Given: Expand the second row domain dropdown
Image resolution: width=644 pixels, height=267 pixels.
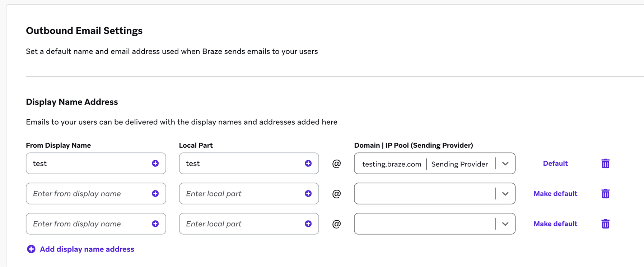Looking at the screenshot, I should (x=505, y=194).
